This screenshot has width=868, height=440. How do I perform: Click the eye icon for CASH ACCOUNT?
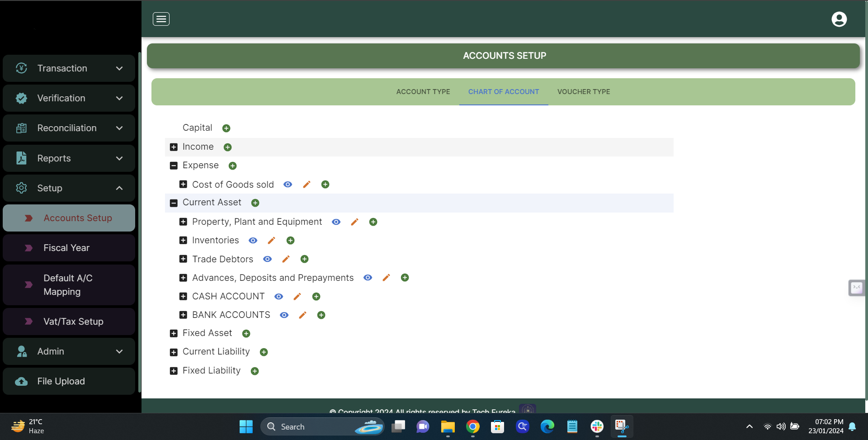coord(279,297)
